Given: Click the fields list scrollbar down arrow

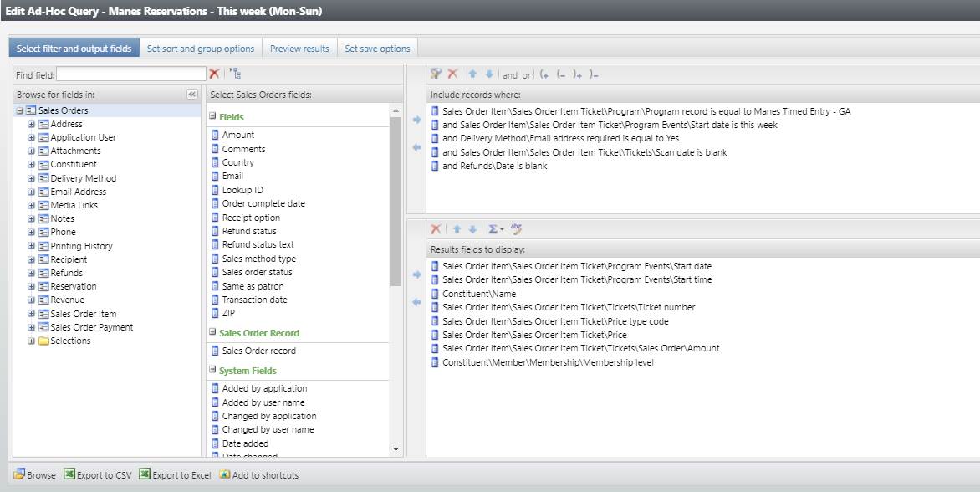Looking at the screenshot, I should pos(396,449).
